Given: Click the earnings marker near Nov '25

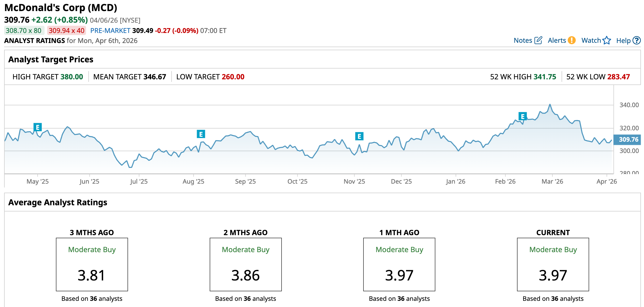Looking at the screenshot, I should click(x=359, y=136).
